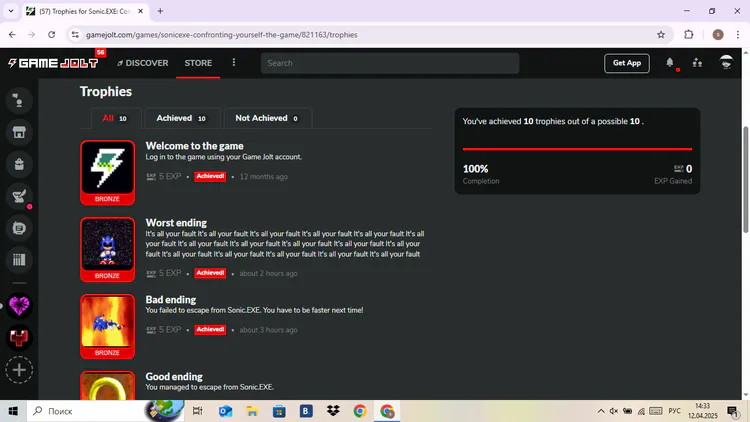Open the sidebar quests icon with red dot

point(19,196)
